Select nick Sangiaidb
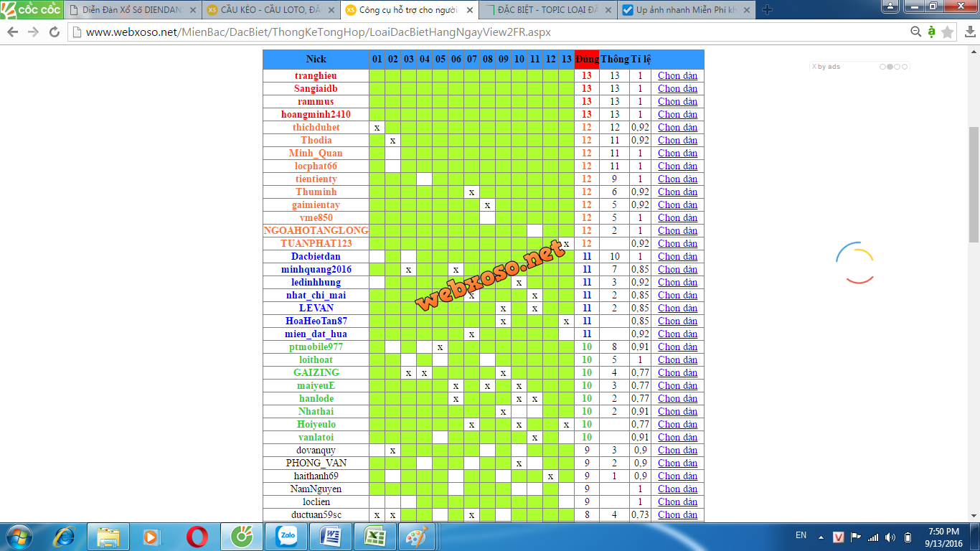This screenshot has height=551, width=980. coord(316,88)
